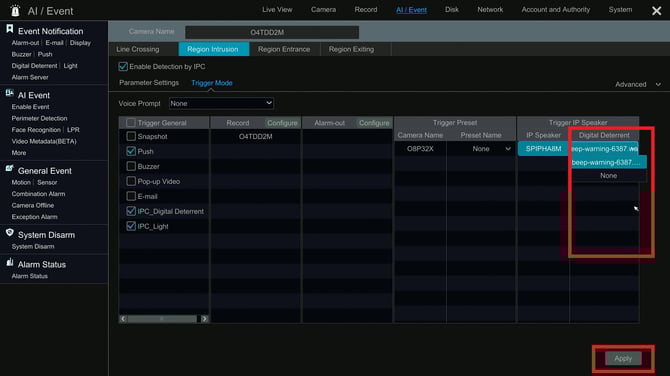Open the Record menu
This screenshot has height=376, width=670.
pos(366,9)
